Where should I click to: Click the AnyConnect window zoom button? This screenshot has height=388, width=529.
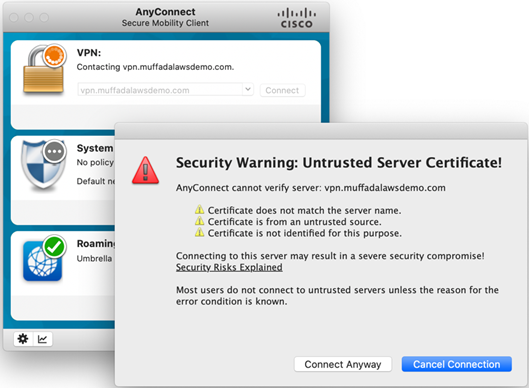point(44,17)
